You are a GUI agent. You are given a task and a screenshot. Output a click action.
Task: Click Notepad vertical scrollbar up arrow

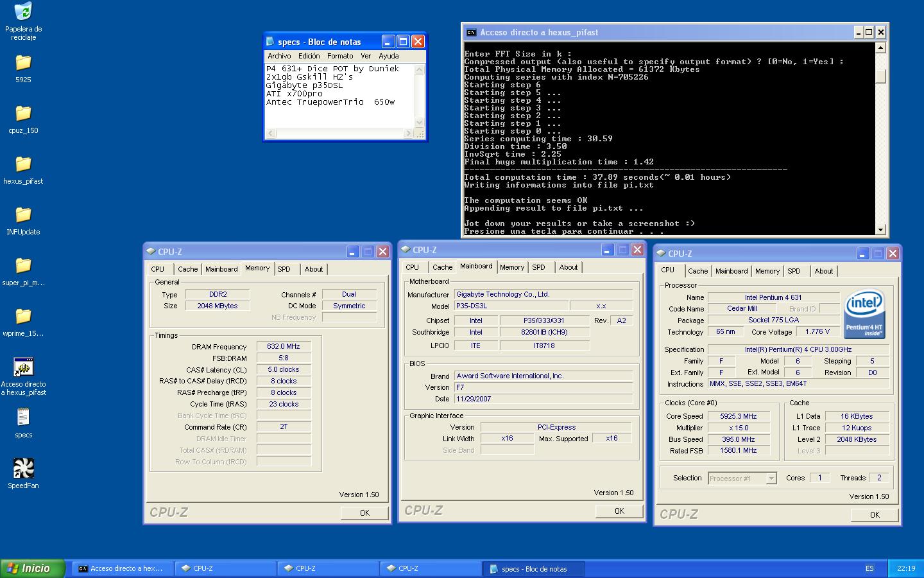click(x=420, y=69)
